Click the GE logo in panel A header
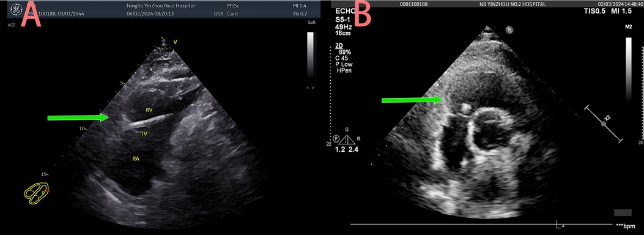 click(x=16, y=9)
